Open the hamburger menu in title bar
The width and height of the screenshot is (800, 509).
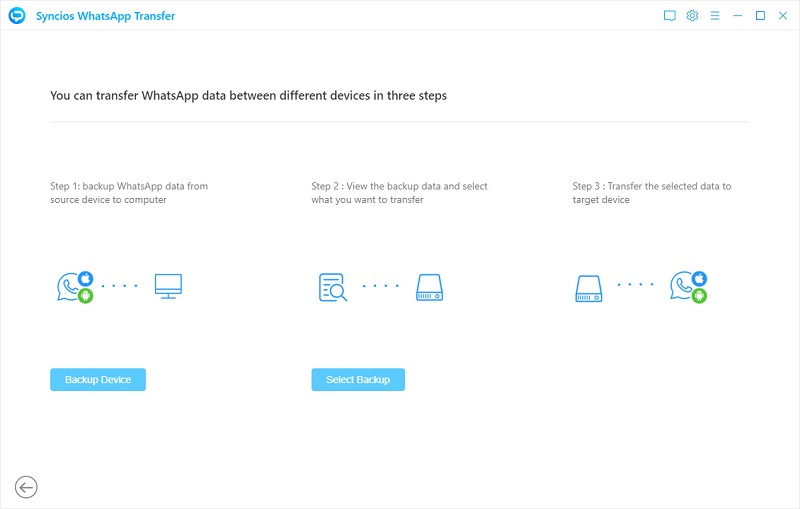pyautogui.click(x=715, y=16)
